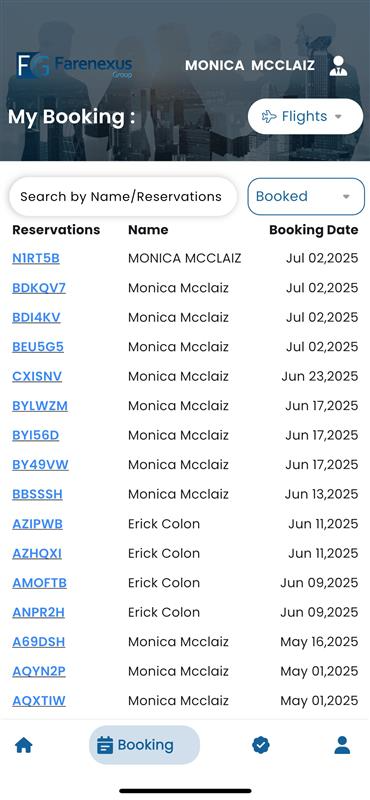Viewport: 370px width, 800px height.
Task: Open the Flights booking type dropdown
Action: click(305, 117)
